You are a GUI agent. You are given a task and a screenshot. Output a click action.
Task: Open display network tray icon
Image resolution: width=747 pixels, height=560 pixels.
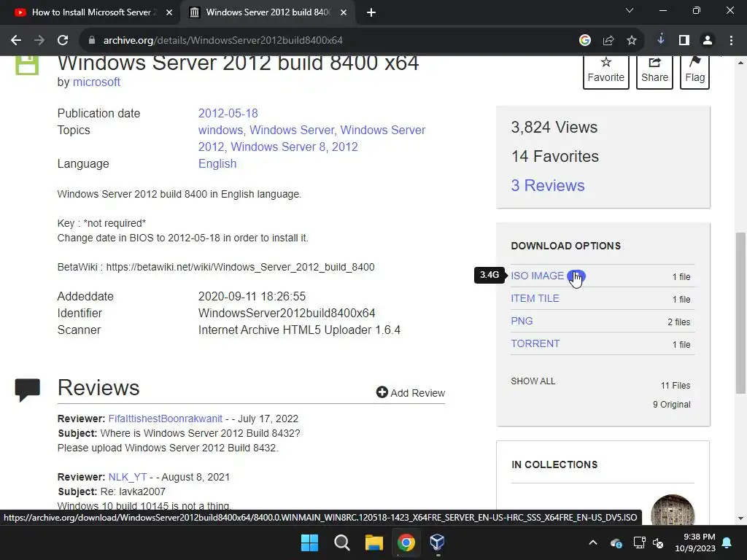click(639, 542)
